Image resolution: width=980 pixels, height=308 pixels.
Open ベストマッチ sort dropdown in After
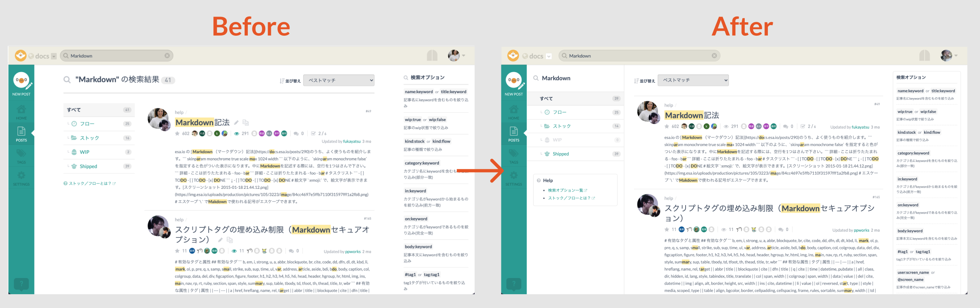693,80
